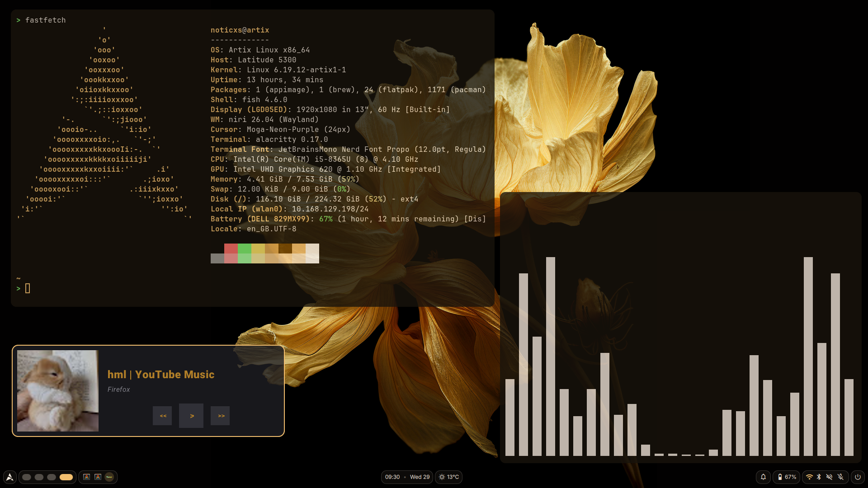Viewport: 868px width, 488px height.
Task: Click the 'Shell: fish 4.6.0' line
Action: (x=249, y=100)
